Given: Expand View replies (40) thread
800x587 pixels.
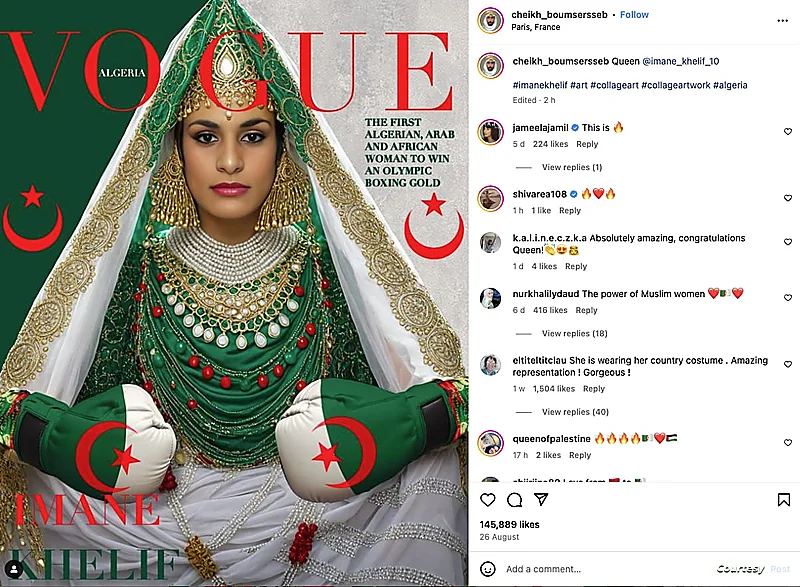Looking at the screenshot, I should coord(575,412).
